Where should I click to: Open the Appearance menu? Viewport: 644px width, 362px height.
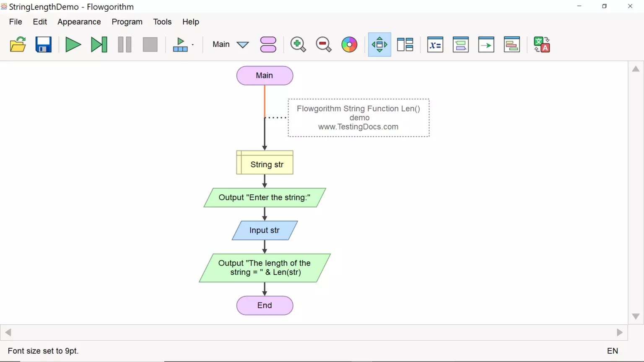pyautogui.click(x=79, y=22)
